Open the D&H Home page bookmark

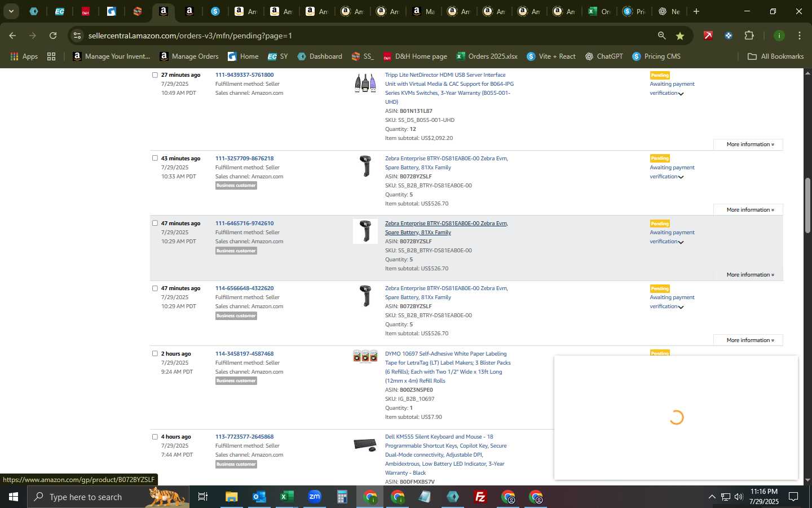[415, 56]
